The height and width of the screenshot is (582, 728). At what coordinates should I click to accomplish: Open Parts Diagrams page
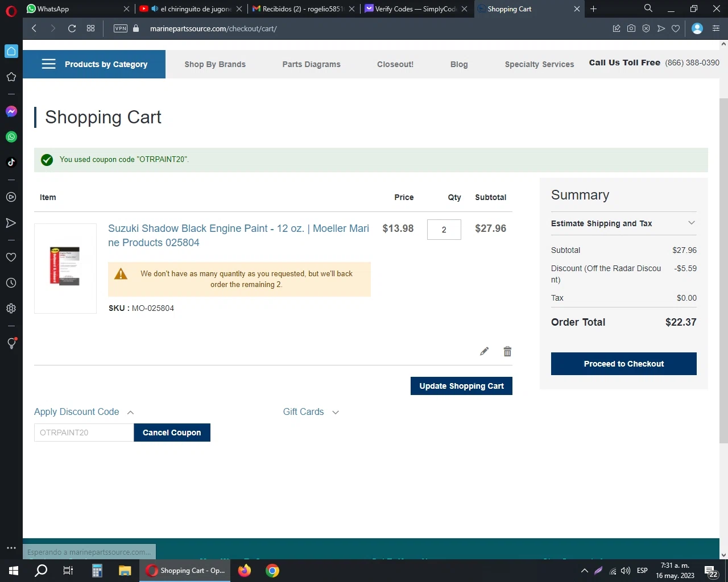(x=311, y=64)
